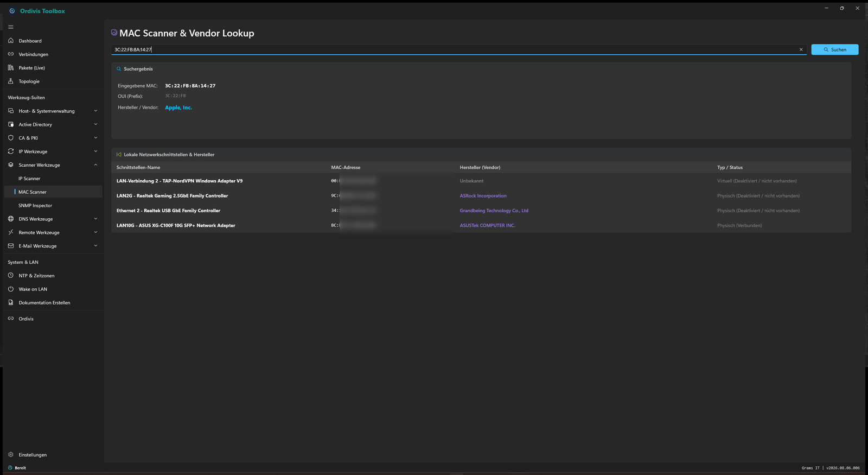
Task: Click the Bereit status icon
Action: pyautogui.click(x=10, y=468)
